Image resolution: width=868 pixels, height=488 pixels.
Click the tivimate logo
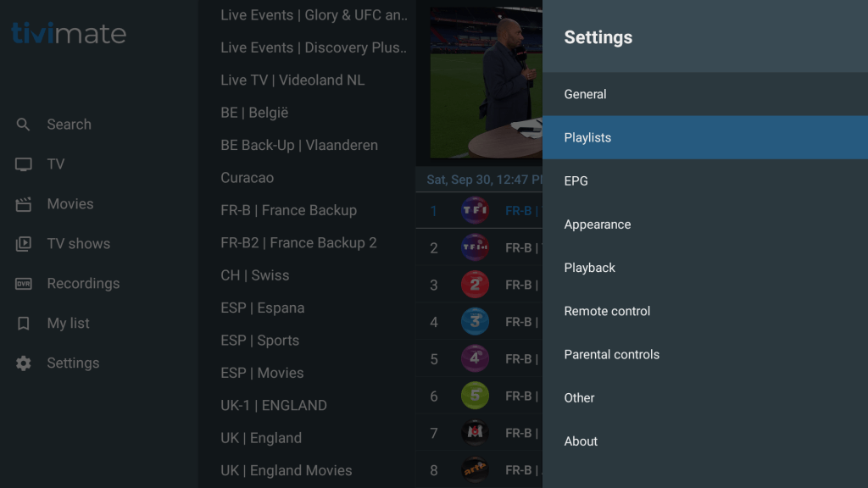[x=69, y=34]
